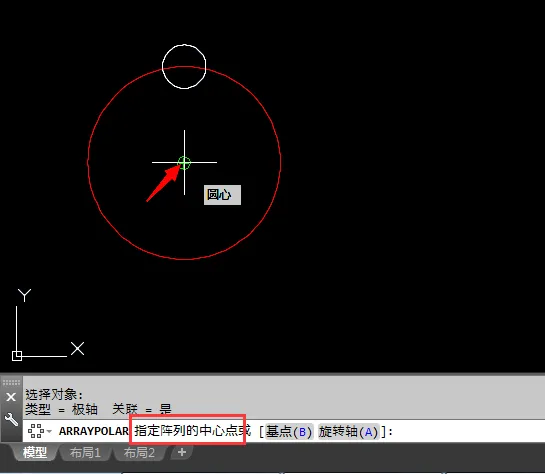Choose the 基点(B) base point option
The image size is (545, 474).
tap(289, 432)
